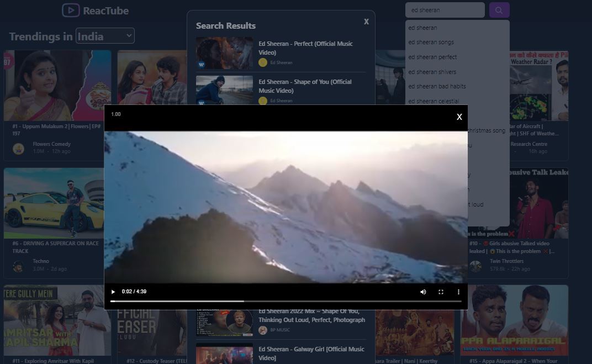Click the 'Techno' channel name

[41, 261]
